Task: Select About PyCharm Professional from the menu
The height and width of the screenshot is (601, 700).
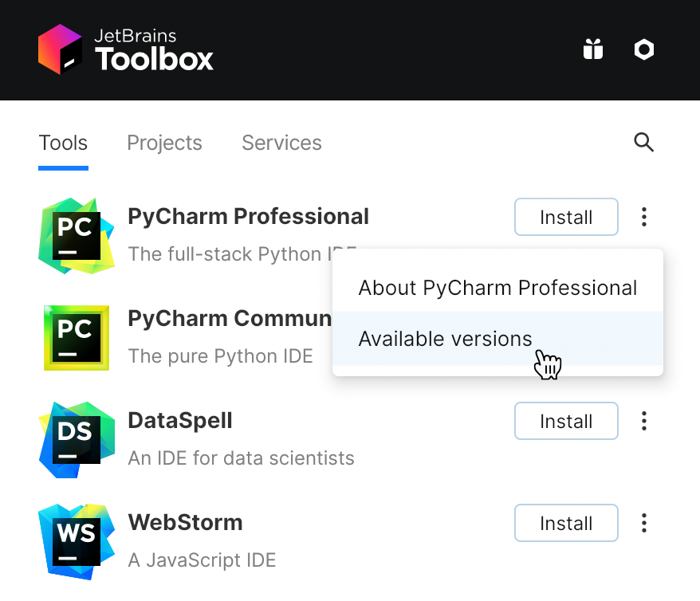Action: click(497, 288)
